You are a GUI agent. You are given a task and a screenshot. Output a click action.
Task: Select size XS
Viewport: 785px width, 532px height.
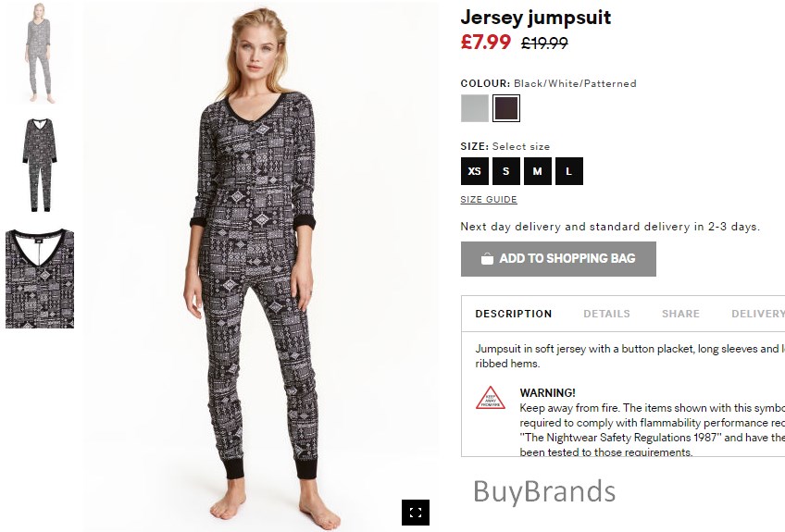point(475,171)
